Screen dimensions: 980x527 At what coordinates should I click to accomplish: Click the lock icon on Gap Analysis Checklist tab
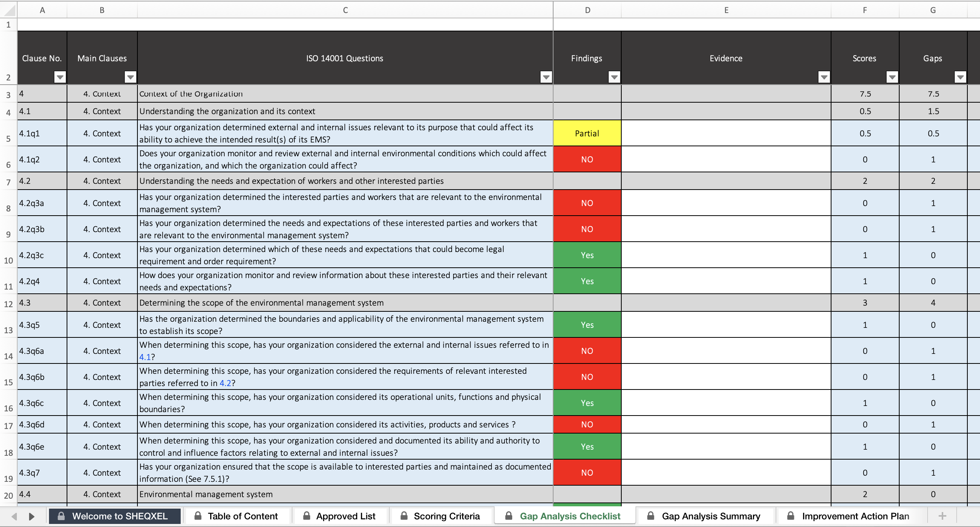(x=509, y=516)
